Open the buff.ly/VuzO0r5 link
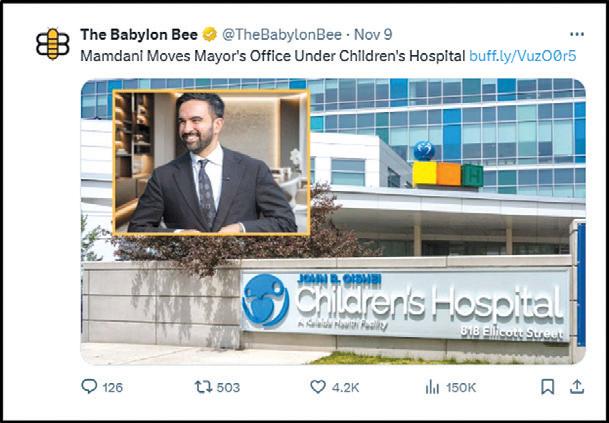Screen dimensions: 609x423 tap(522, 56)
